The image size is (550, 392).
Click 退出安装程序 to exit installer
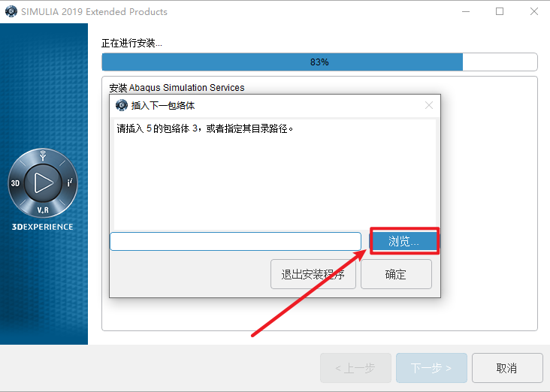pyautogui.click(x=313, y=274)
